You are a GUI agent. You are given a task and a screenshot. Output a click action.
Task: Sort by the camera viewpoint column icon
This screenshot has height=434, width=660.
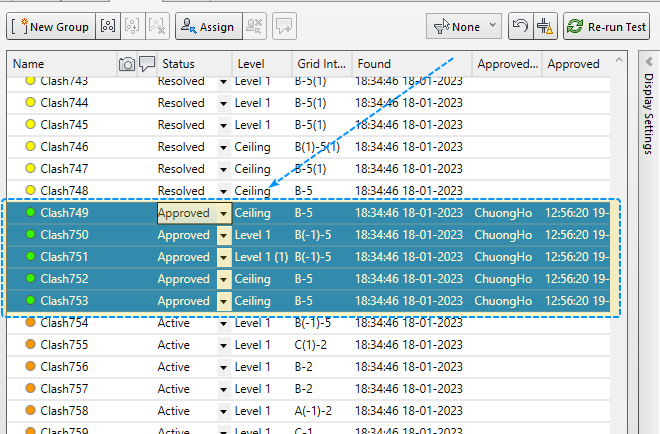(127, 64)
